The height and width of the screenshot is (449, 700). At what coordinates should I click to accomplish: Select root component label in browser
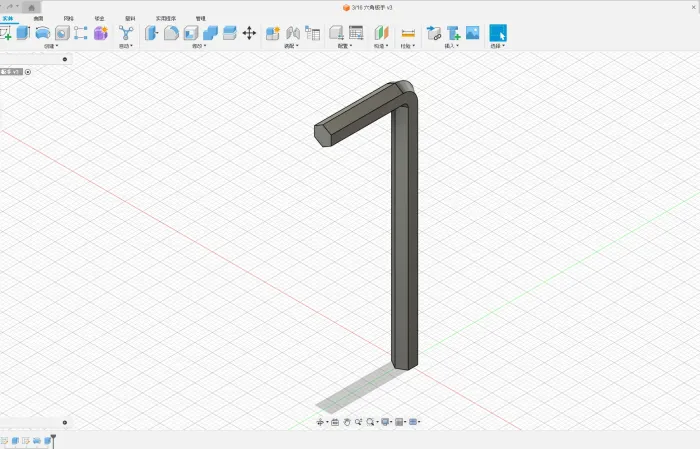click(11, 72)
